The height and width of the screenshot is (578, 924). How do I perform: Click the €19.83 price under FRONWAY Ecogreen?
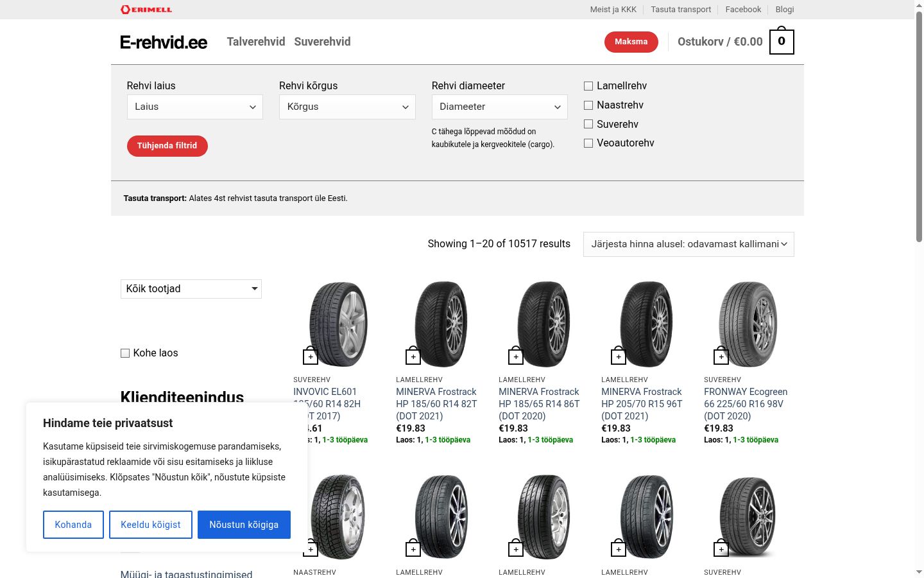tap(719, 428)
